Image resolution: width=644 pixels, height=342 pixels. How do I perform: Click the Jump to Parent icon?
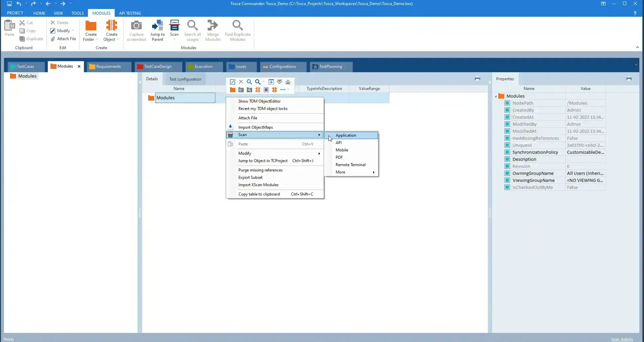[x=158, y=26]
